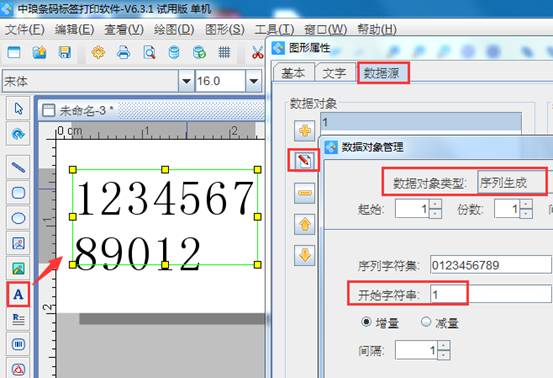This screenshot has width=553, height=378.
Task: Switch to the 文字 tab
Action: [334, 73]
